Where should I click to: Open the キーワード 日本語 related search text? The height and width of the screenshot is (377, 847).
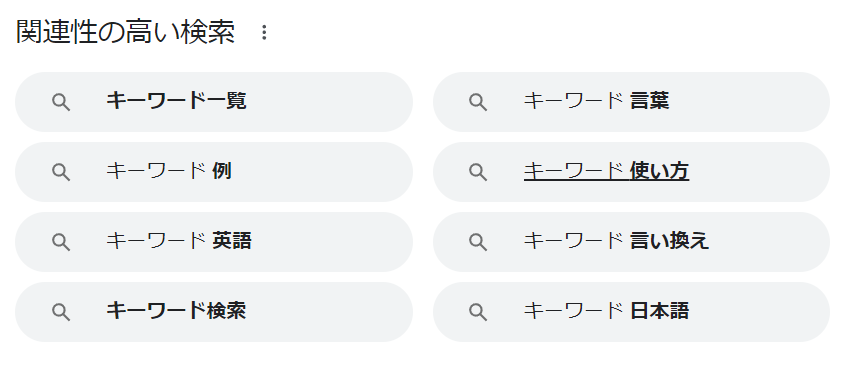coord(606,311)
